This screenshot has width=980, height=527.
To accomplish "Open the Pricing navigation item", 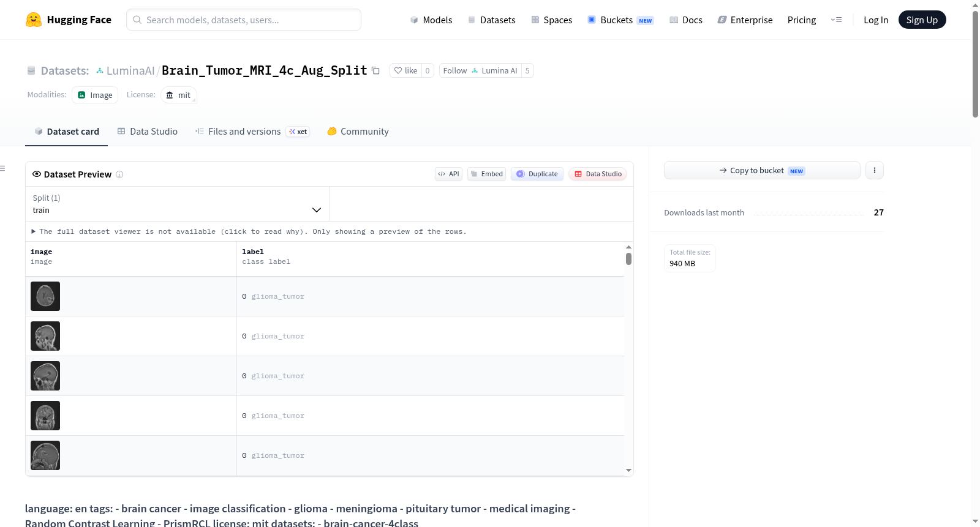I will point(802,20).
